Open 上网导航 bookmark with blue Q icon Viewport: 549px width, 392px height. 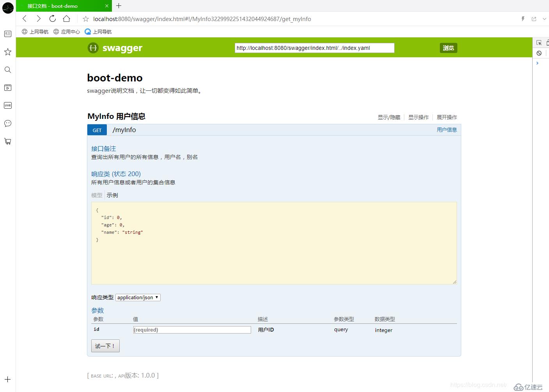click(x=98, y=32)
